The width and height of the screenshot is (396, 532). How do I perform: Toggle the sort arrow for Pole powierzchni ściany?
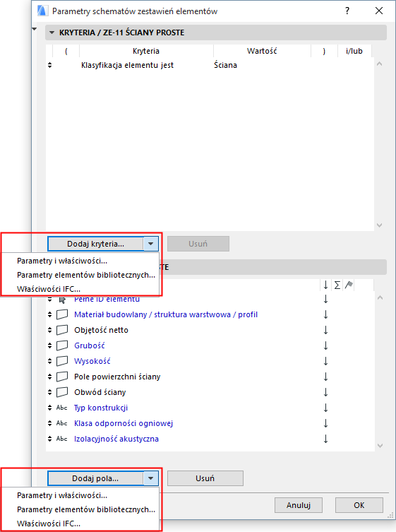[x=326, y=377]
